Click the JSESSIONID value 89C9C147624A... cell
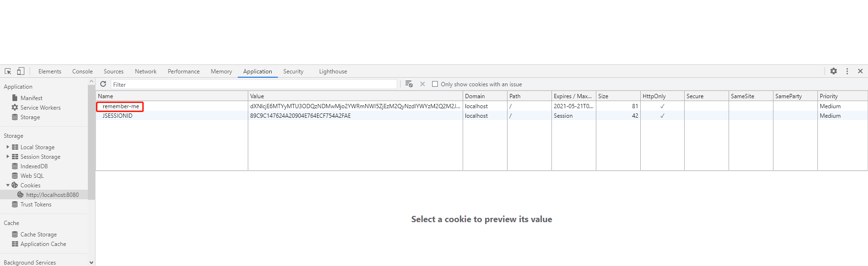This screenshot has width=868, height=266. (355, 115)
